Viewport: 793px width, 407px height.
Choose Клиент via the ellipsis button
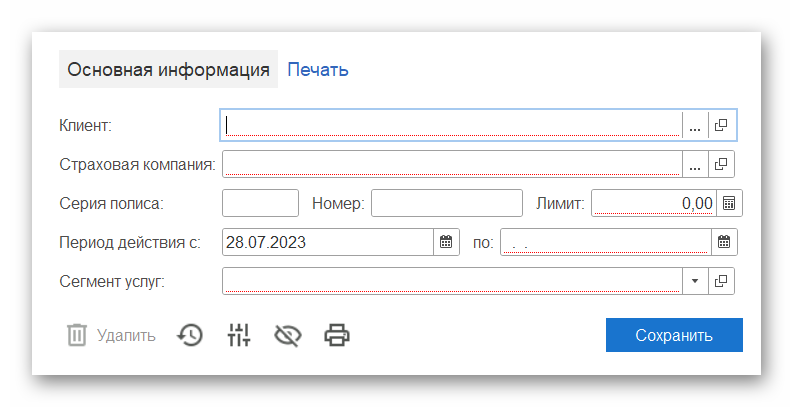[x=695, y=125]
